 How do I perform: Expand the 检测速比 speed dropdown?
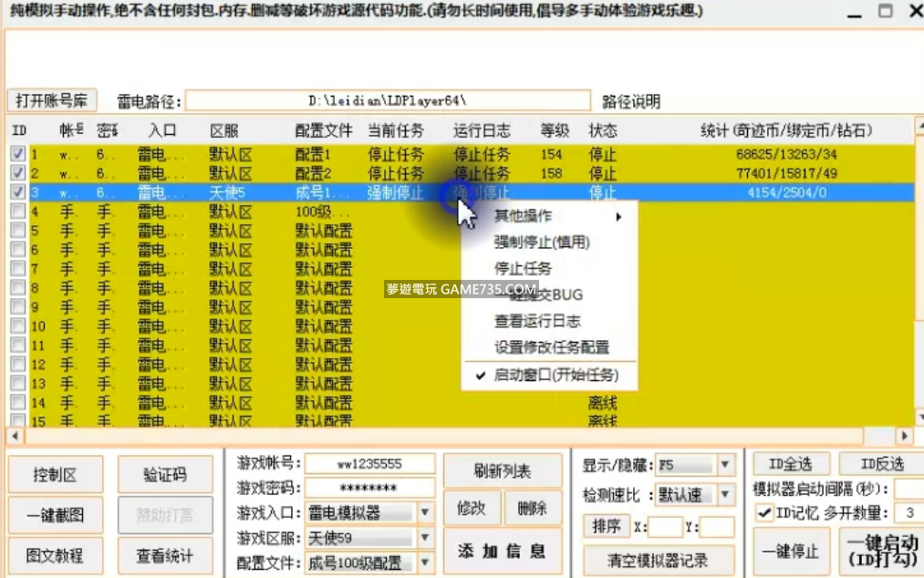[x=725, y=494]
